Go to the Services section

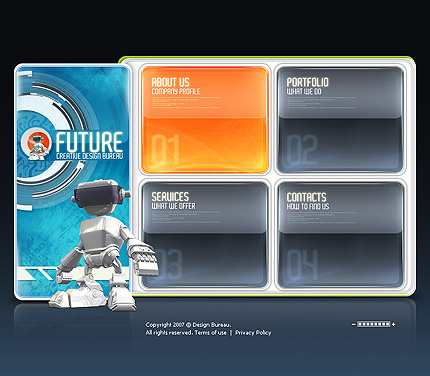click(x=170, y=196)
